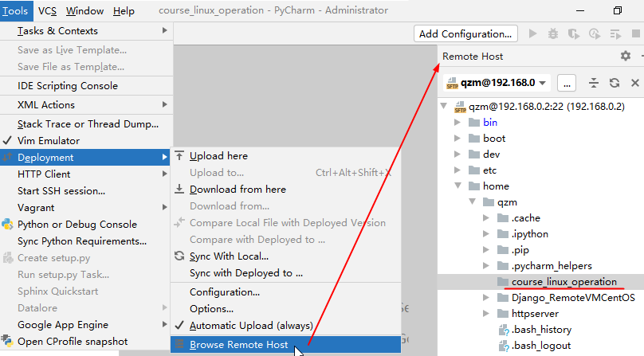This screenshot has width=644, height=356.
Task: Click Add Configuration button
Action: coord(465,33)
